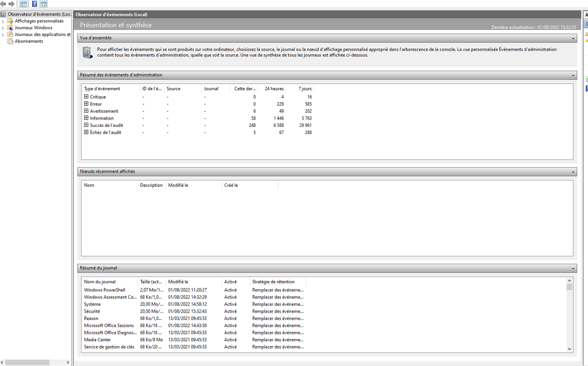Viewport: 588px width, 366px height.
Task: Expand the Journaux Windows tree node
Action: pyautogui.click(x=3, y=28)
